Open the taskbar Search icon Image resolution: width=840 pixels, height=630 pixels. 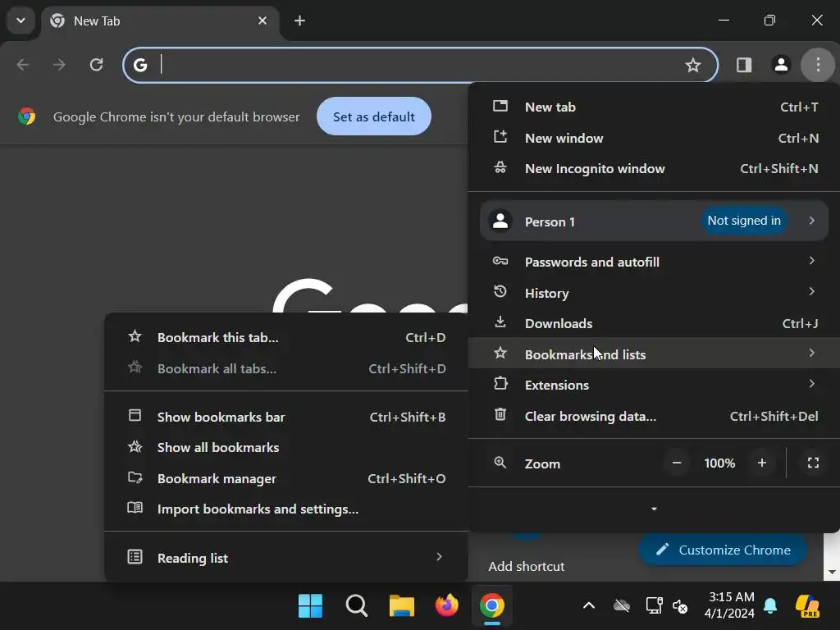tap(356, 606)
